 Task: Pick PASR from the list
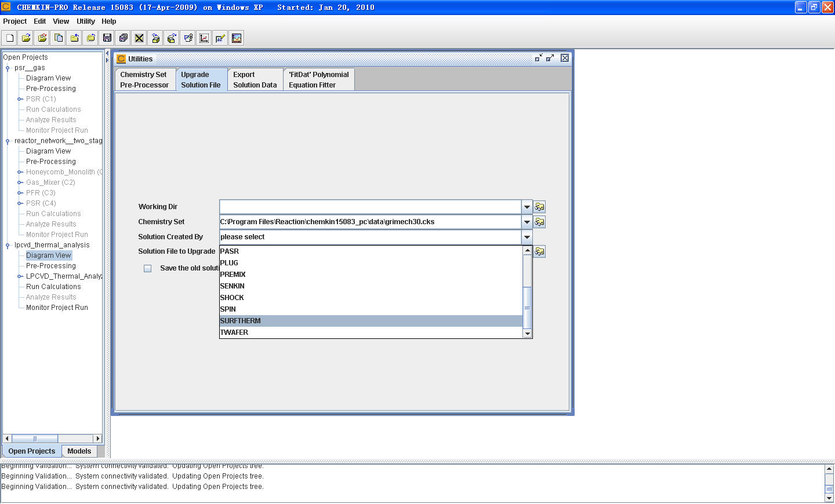pyautogui.click(x=371, y=251)
